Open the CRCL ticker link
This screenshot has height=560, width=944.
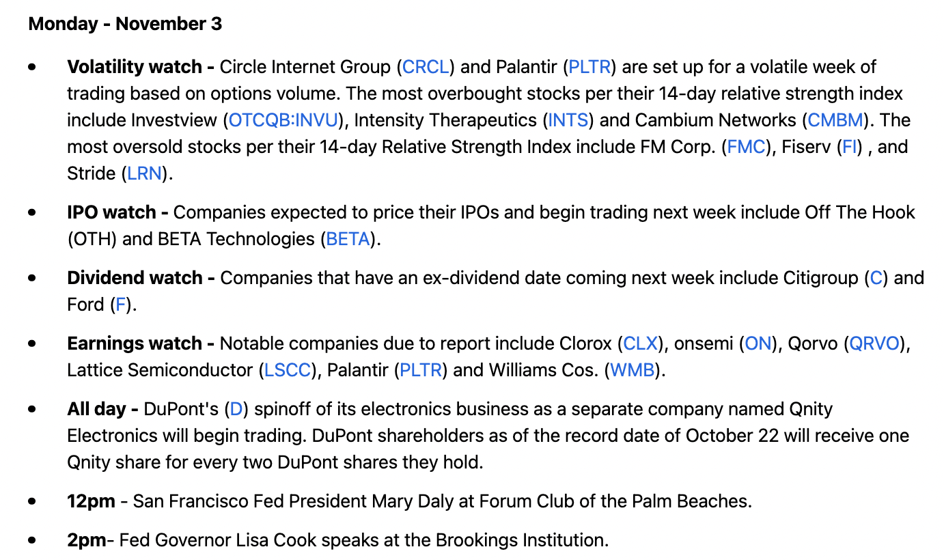coord(426,67)
